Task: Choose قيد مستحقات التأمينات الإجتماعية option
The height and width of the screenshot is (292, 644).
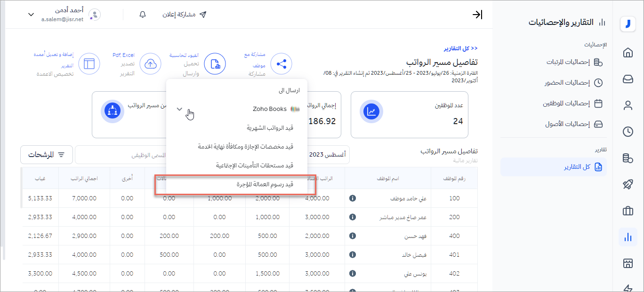Action: (x=254, y=166)
